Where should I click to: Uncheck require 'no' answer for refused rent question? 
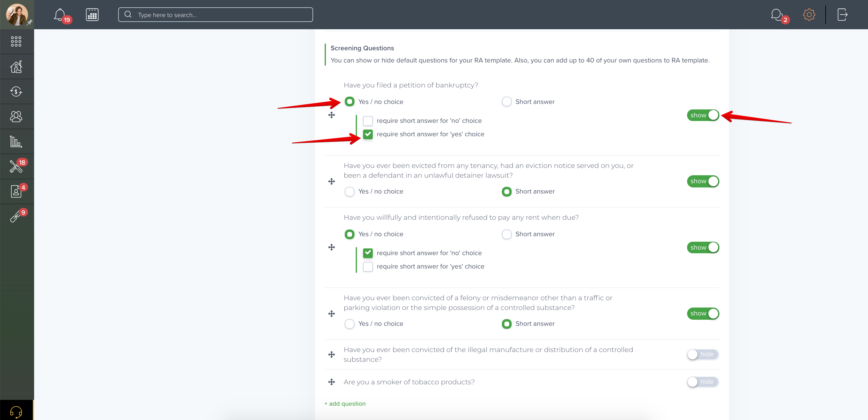pyautogui.click(x=368, y=253)
